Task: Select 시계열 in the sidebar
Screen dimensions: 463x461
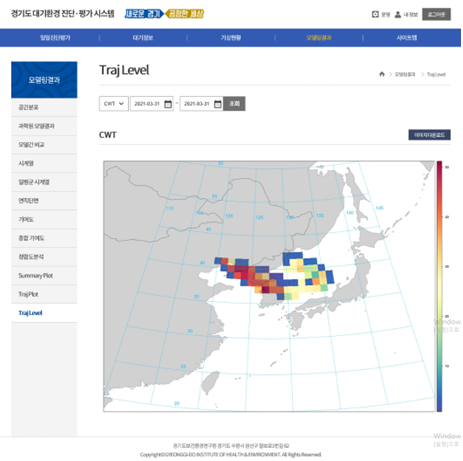Action: [x=44, y=163]
